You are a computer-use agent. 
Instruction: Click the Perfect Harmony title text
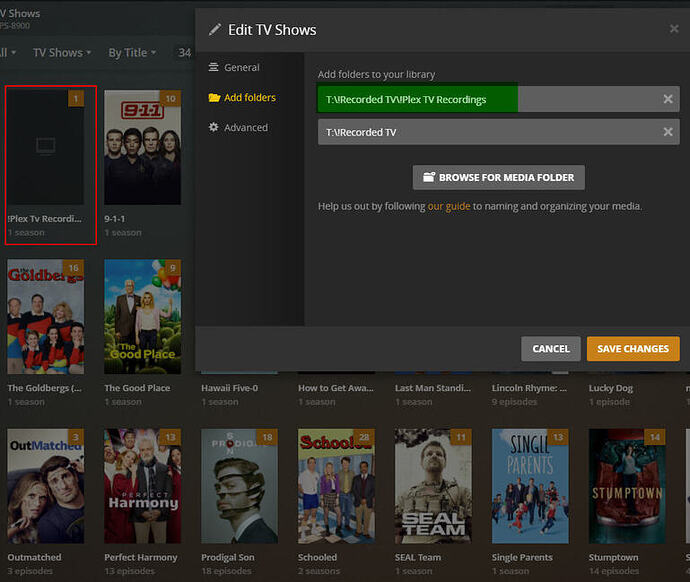pyautogui.click(x=140, y=557)
